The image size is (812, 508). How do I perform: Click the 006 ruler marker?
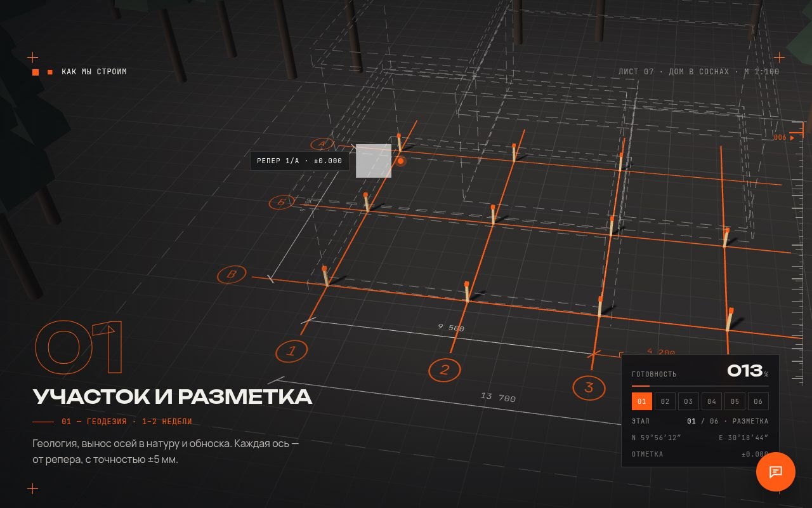click(784, 138)
